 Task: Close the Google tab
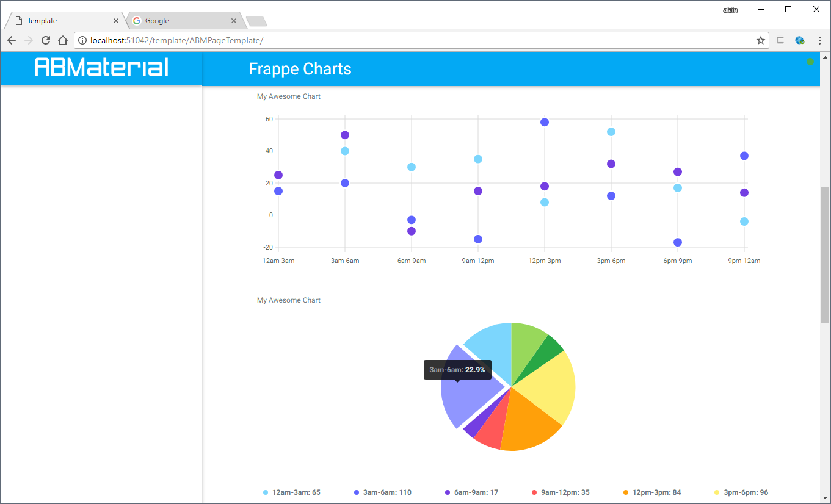234,21
